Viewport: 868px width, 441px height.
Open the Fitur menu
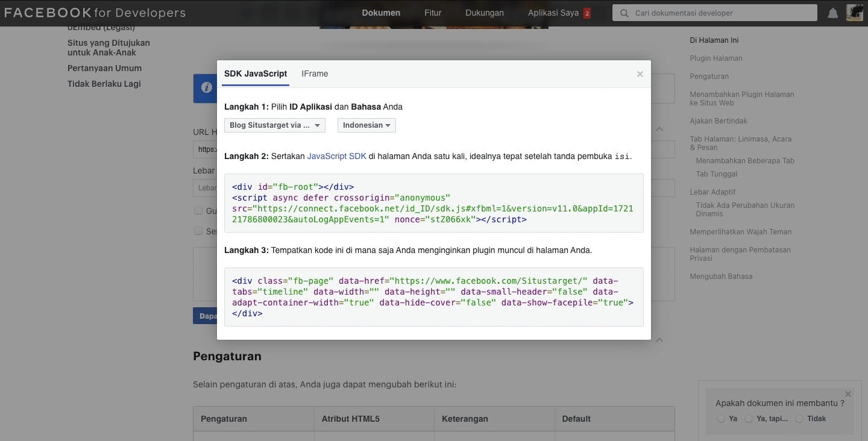tap(433, 13)
